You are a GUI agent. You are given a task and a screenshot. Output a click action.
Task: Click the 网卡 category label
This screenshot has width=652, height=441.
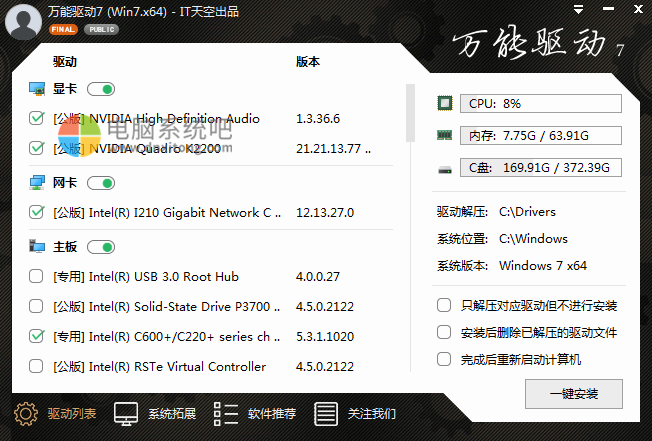point(65,182)
